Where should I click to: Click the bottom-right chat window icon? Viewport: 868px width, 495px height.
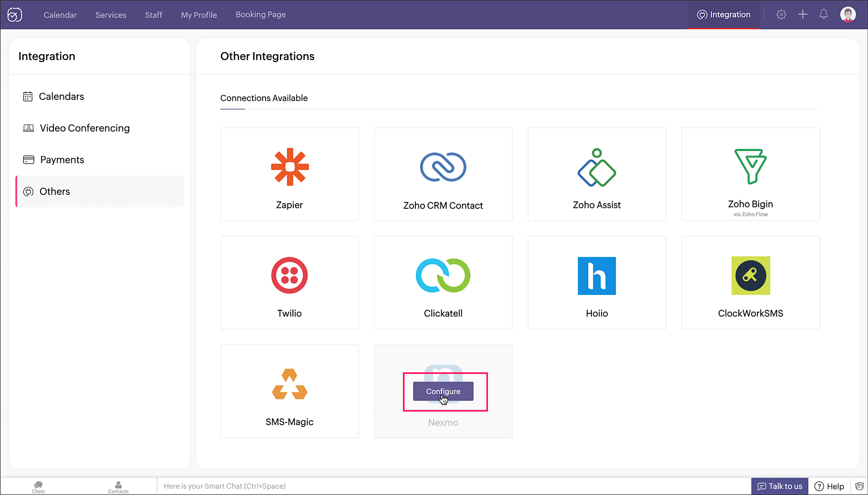(x=859, y=486)
